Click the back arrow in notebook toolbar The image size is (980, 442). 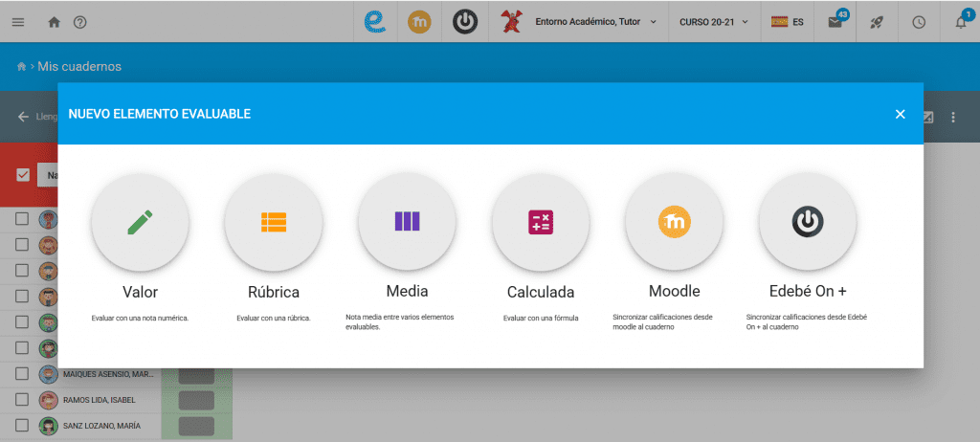click(24, 117)
